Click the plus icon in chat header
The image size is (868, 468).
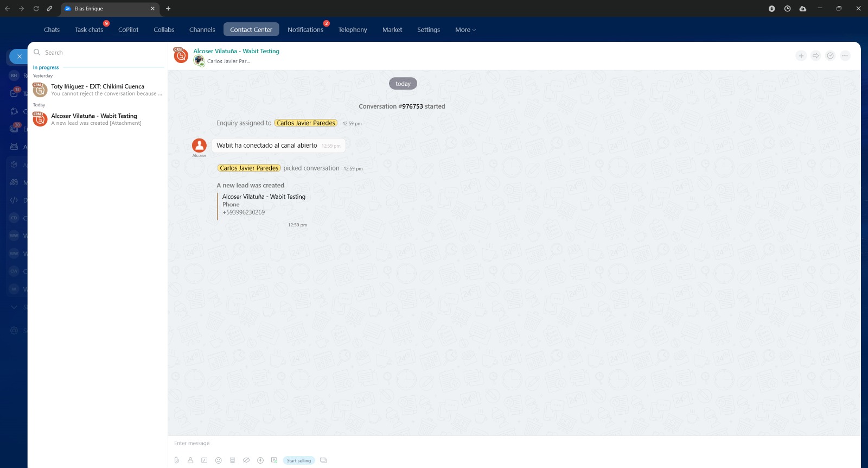tap(801, 56)
